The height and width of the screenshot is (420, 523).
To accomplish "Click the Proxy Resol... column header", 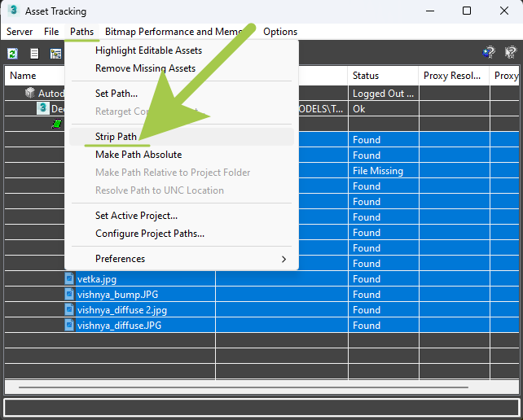I will coord(454,76).
